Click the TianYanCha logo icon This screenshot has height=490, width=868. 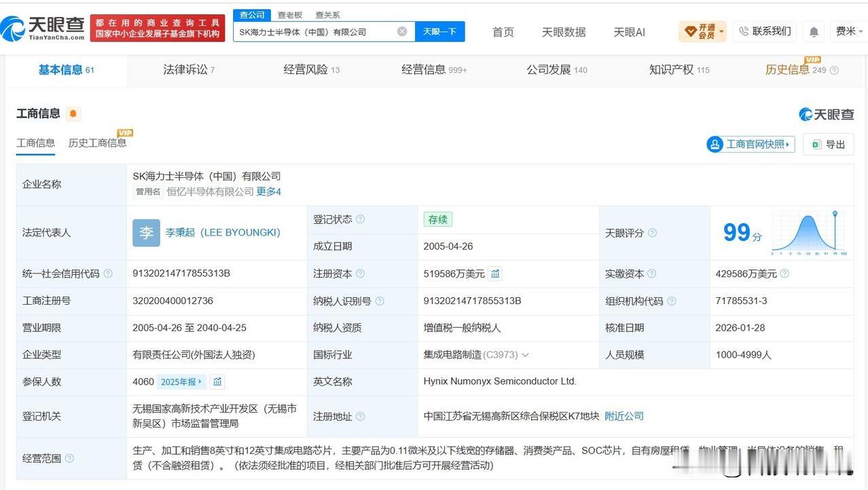(43, 29)
